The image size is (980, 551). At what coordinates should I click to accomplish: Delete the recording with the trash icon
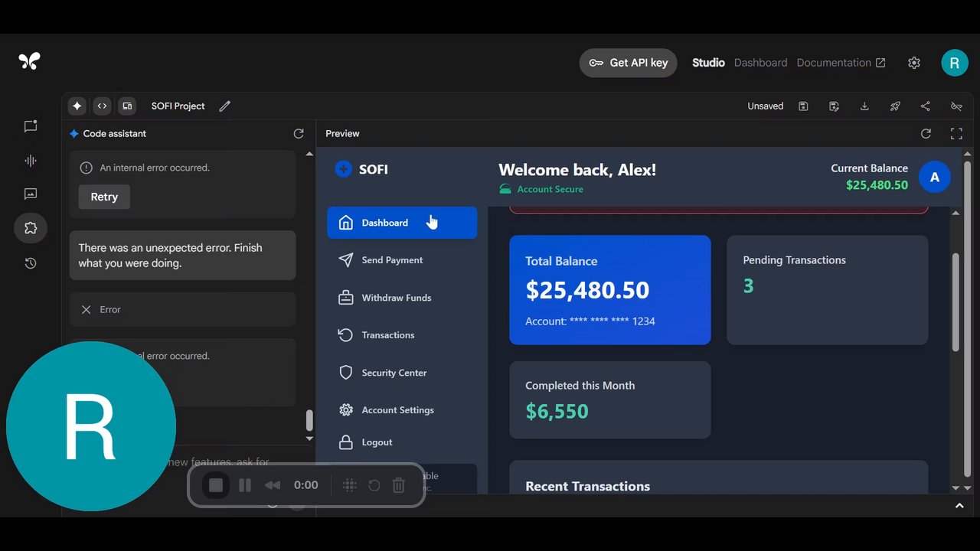pos(399,485)
